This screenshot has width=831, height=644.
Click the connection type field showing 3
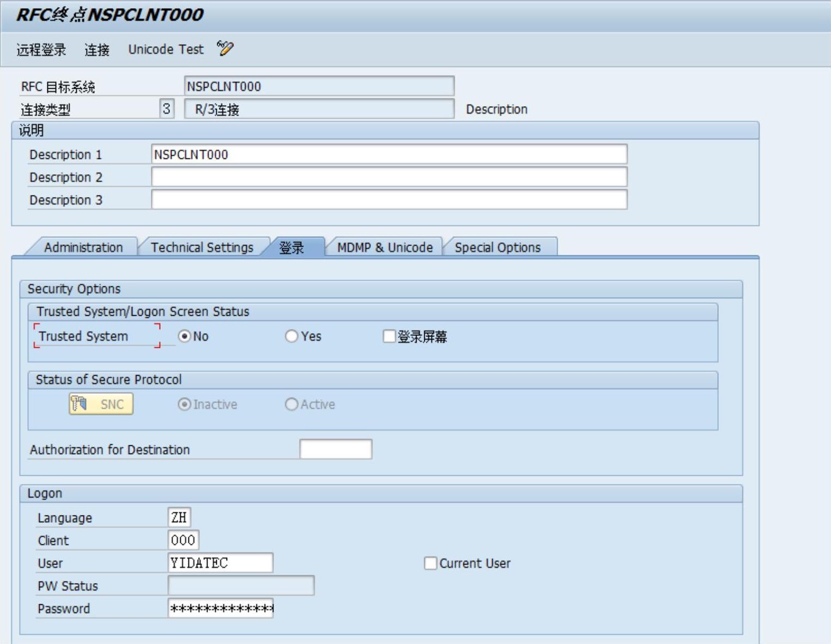(x=167, y=109)
